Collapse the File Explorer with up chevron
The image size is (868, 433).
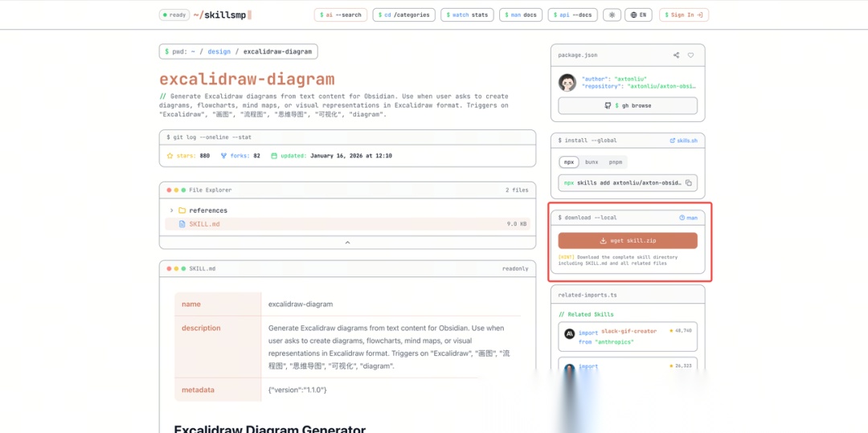coord(348,243)
